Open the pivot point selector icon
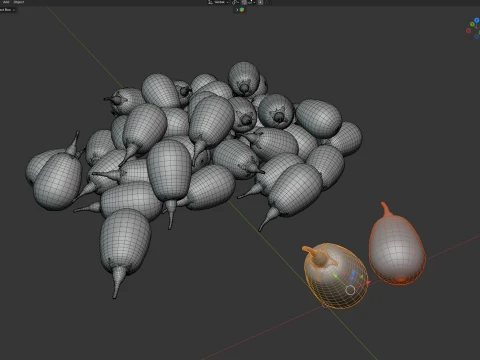 [235, 2]
